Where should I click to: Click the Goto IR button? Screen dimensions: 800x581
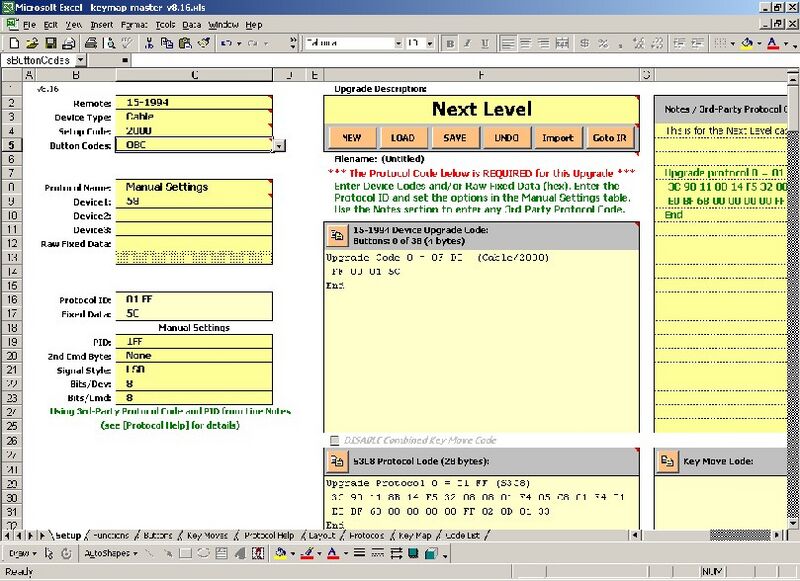click(610, 138)
